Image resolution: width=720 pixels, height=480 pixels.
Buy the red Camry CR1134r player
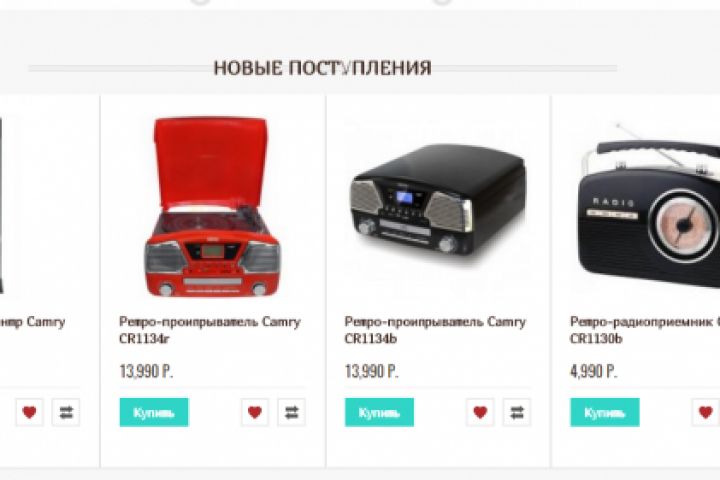click(154, 412)
